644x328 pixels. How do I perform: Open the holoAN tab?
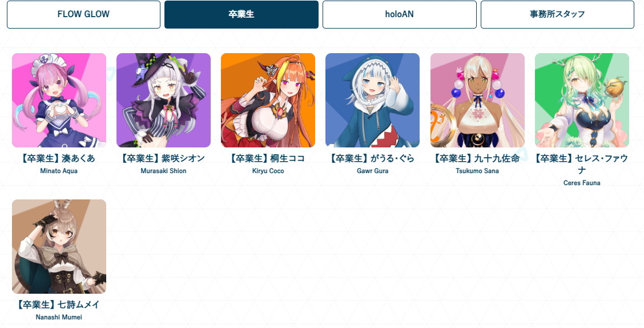pyautogui.click(x=399, y=14)
